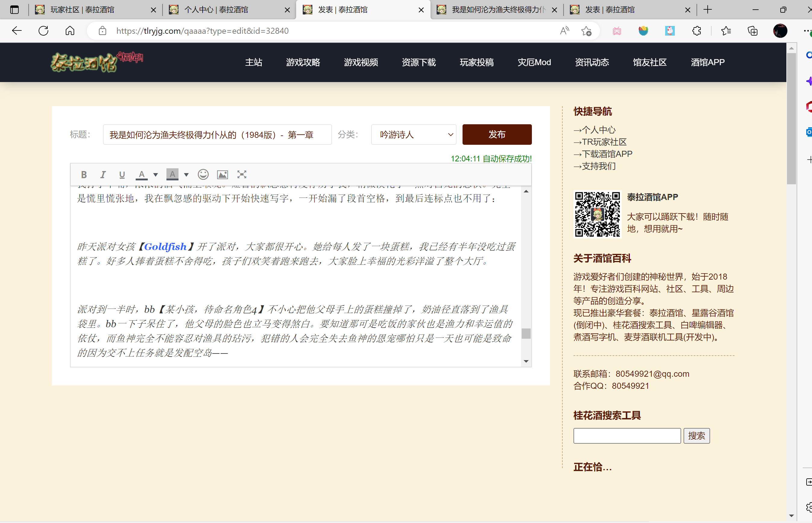Open the 吟游诗人 category dropdown
The image size is (812, 523).
(413, 135)
